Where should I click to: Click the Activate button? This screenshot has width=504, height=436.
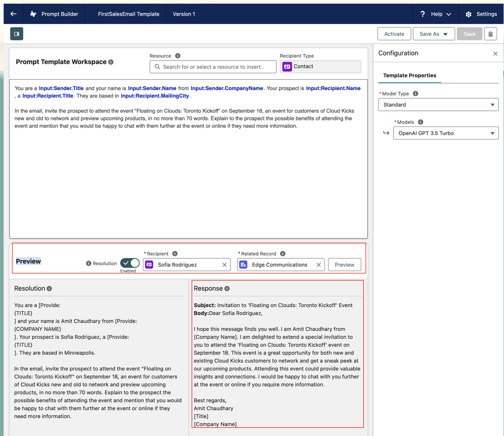pos(394,34)
